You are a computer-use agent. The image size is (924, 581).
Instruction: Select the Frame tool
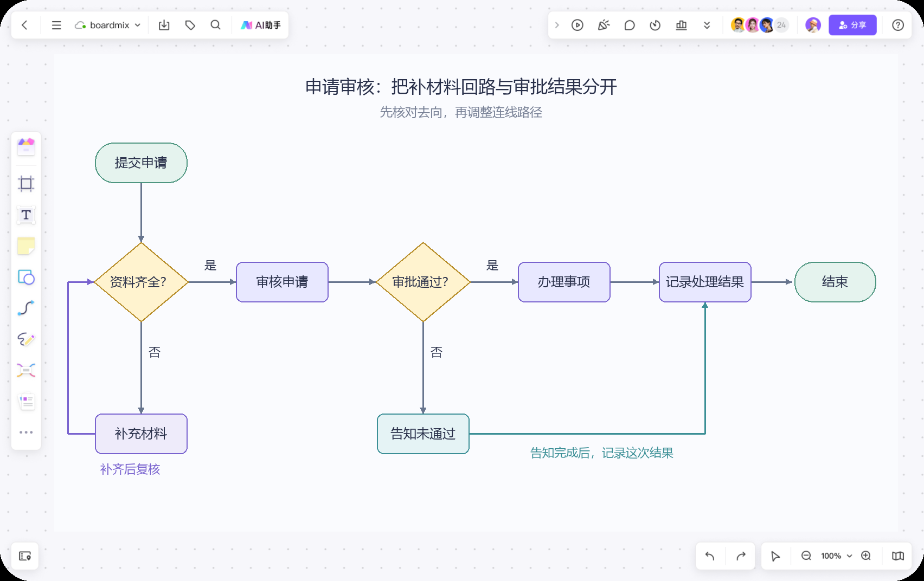pos(26,184)
